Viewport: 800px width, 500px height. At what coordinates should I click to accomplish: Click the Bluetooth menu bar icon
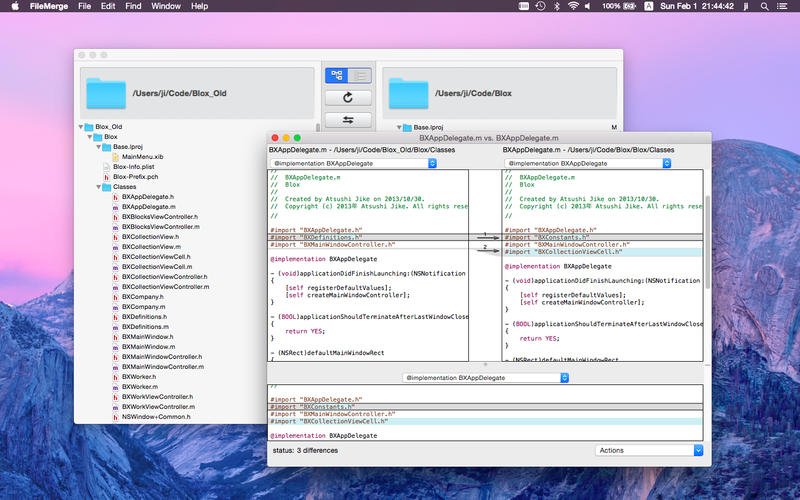(557, 6)
